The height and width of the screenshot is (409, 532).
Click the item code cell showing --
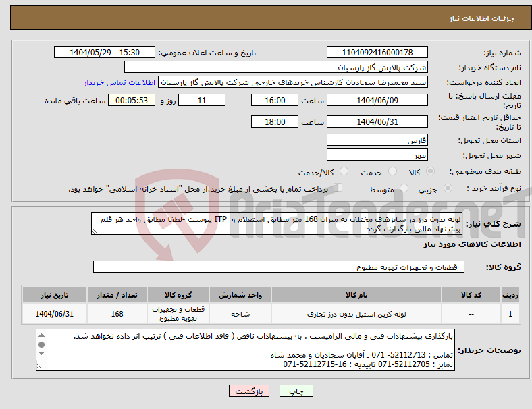click(471, 314)
